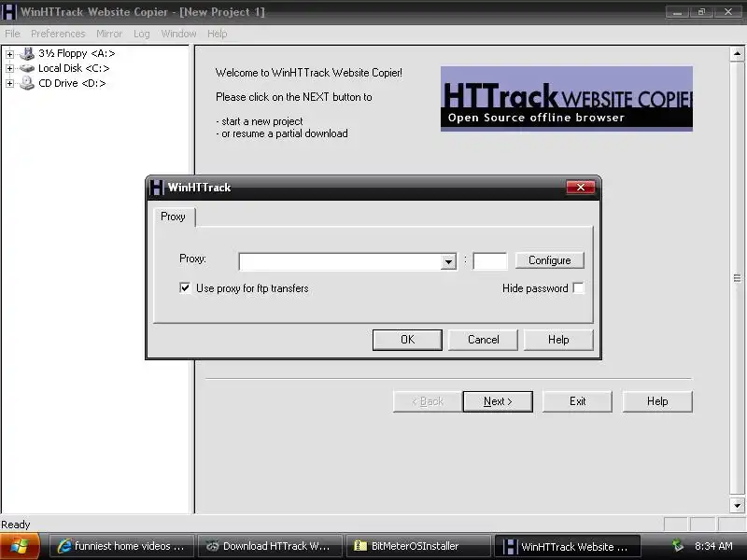Select 3½ Floppy <A:> tree label
Viewport: 747px width, 560px height.
tap(77, 53)
